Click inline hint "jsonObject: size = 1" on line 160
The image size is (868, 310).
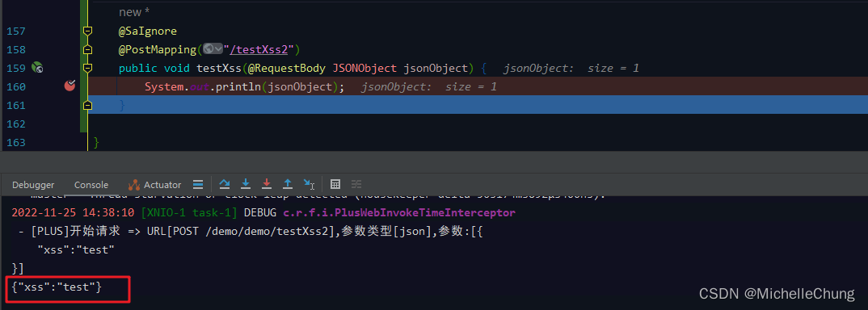point(429,86)
